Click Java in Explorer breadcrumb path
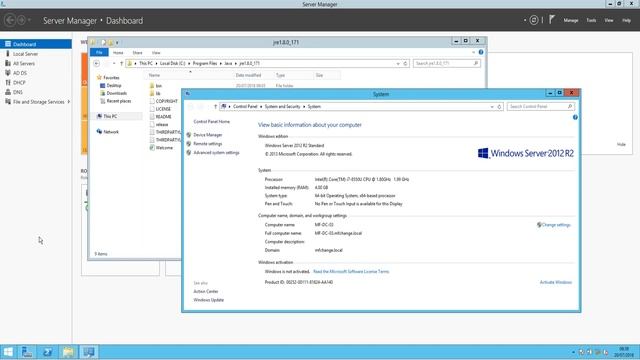The width and height of the screenshot is (640, 360). click(x=228, y=64)
